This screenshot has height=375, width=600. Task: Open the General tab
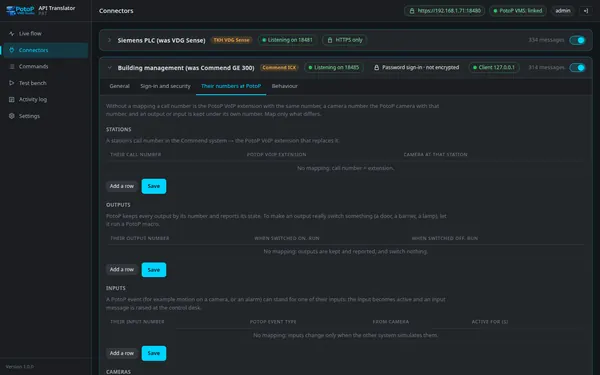tap(119, 86)
